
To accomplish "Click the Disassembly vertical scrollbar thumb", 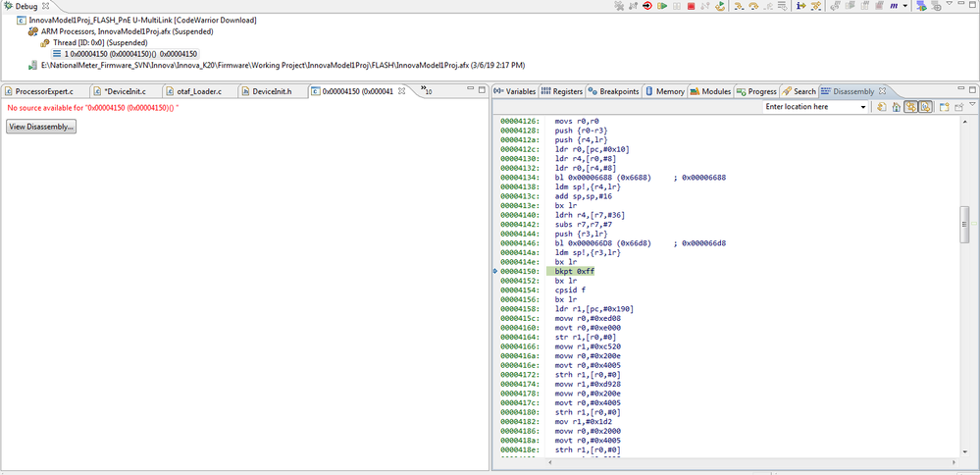I will tap(963, 223).
